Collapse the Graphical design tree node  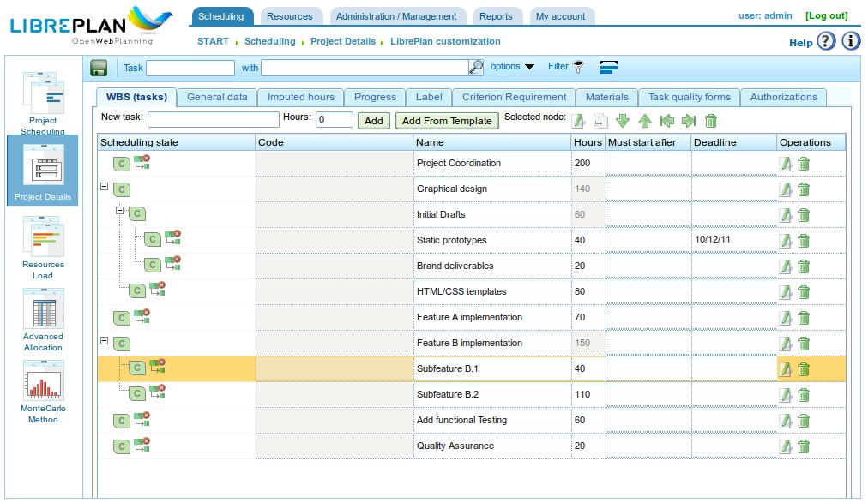click(x=105, y=187)
